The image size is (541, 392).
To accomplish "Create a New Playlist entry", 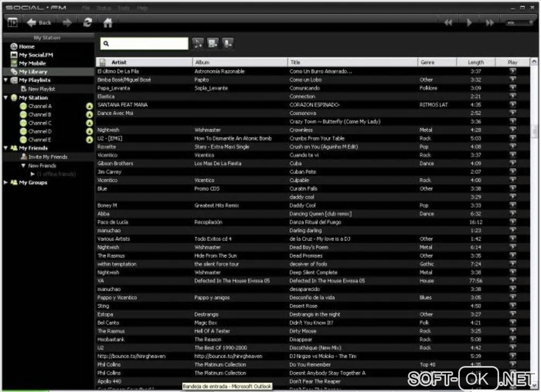I will (x=41, y=89).
